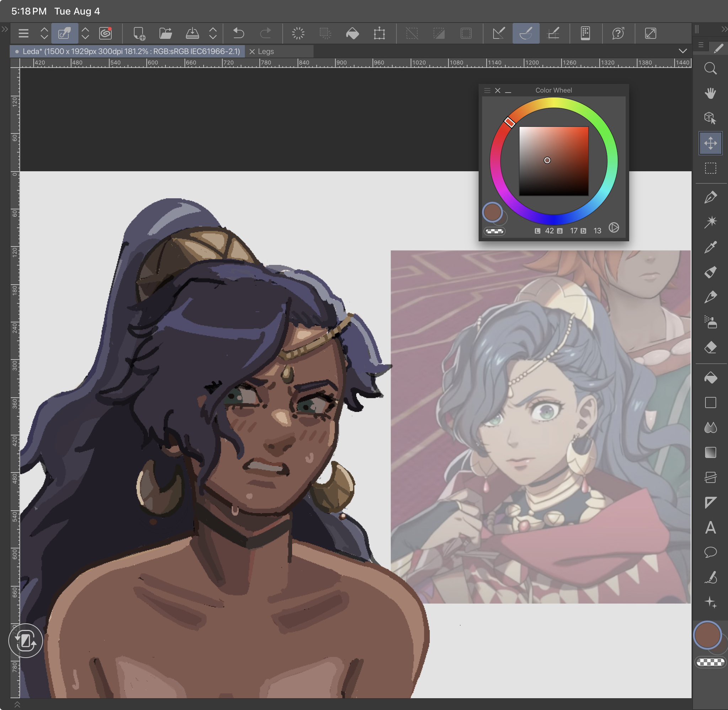The image size is (728, 710).
Task: Minimize the Color Wheel panel
Action: click(x=508, y=91)
